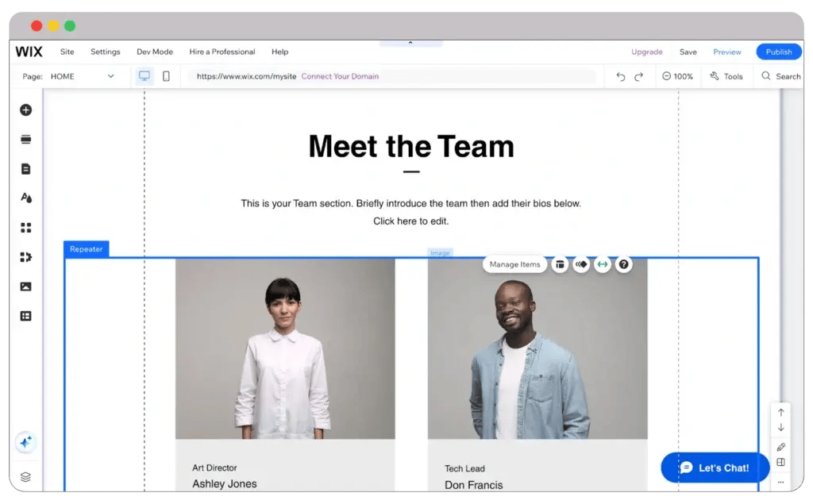
Task: Click the Add Elements plus icon
Action: click(x=25, y=110)
